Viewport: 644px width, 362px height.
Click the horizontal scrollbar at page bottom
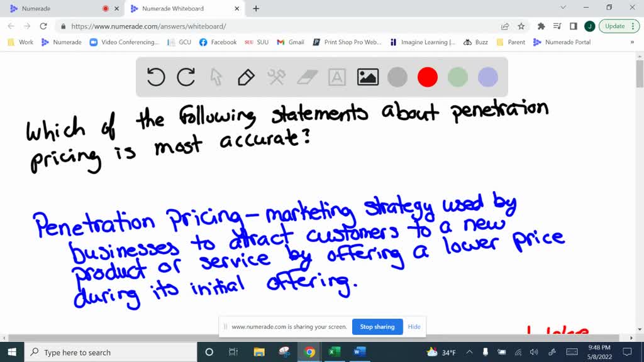pyautogui.click(x=314, y=337)
